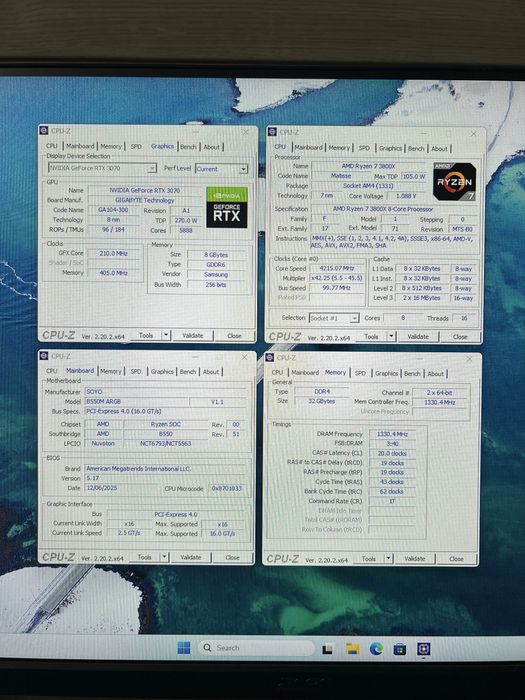
Task: Expand Tools dropdown arrow in Graphics window
Action: click(x=166, y=335)
